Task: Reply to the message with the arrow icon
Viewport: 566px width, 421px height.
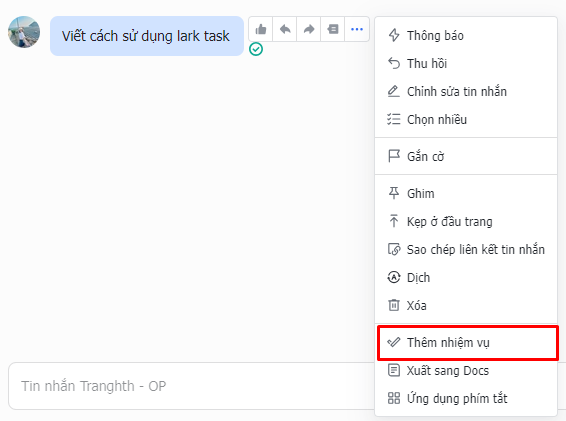Action: [285, 29]
